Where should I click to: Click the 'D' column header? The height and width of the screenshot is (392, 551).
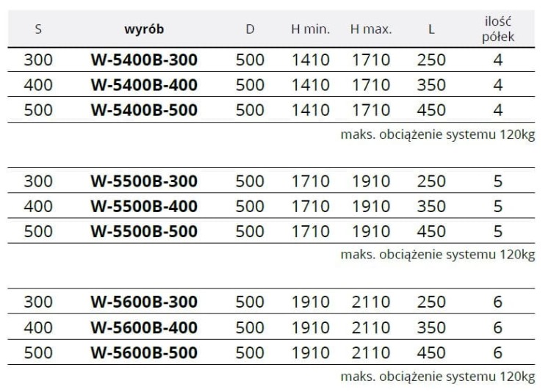[250, 30]
